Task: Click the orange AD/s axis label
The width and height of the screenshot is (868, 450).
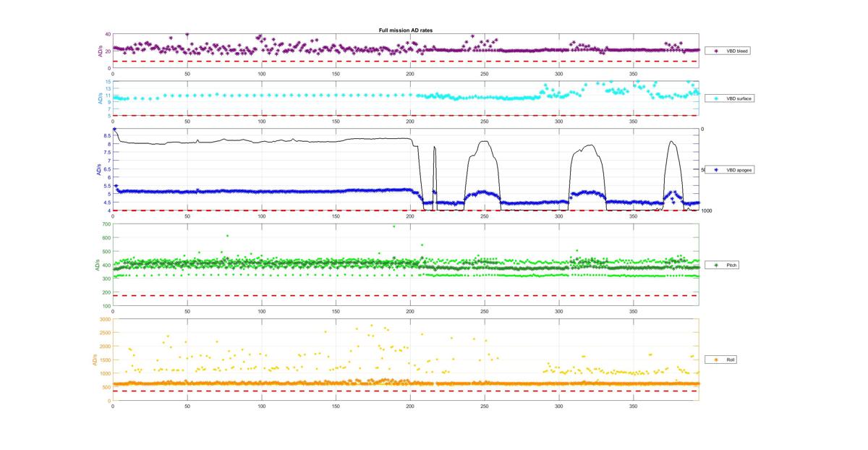Action: point(93,360)
